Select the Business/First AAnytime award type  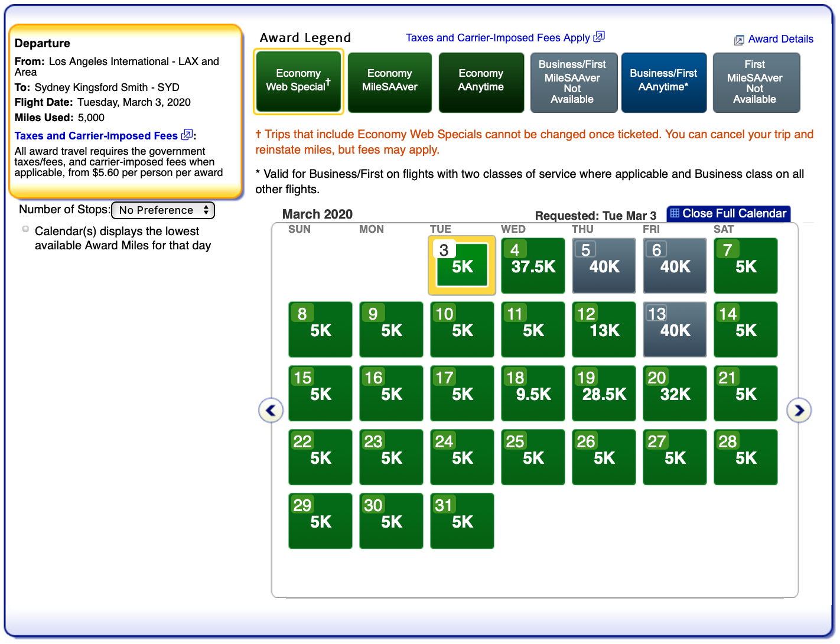coord(664,82)
